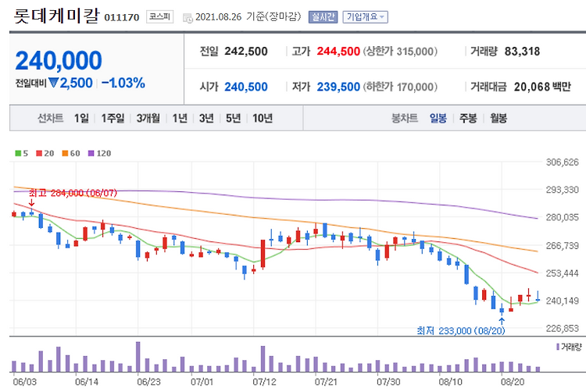Select the 1주일 line chart tab
Screen dimensions: 586x392
(x=113, y=119)
